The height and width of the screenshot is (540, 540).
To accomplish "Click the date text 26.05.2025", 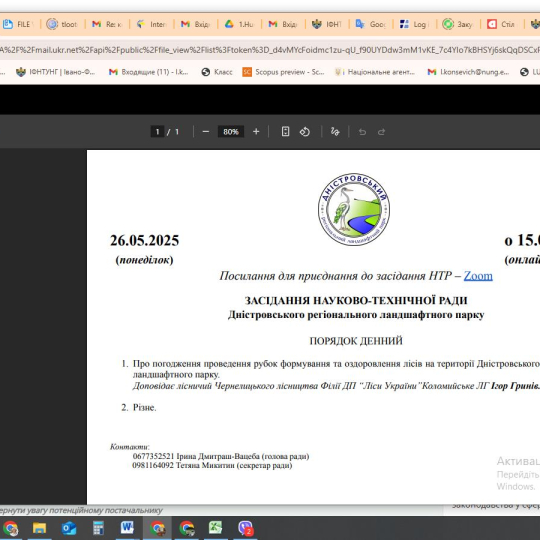I will pos(144,240).
